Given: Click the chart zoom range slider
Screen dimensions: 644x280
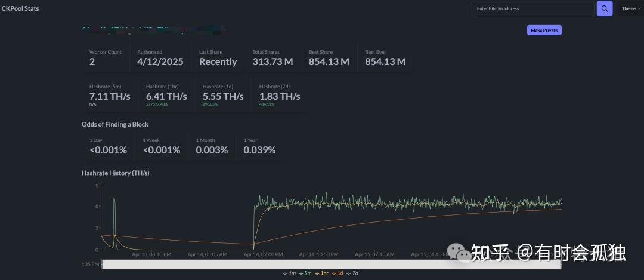Looking at the screenshot, I should click(331, 264).
